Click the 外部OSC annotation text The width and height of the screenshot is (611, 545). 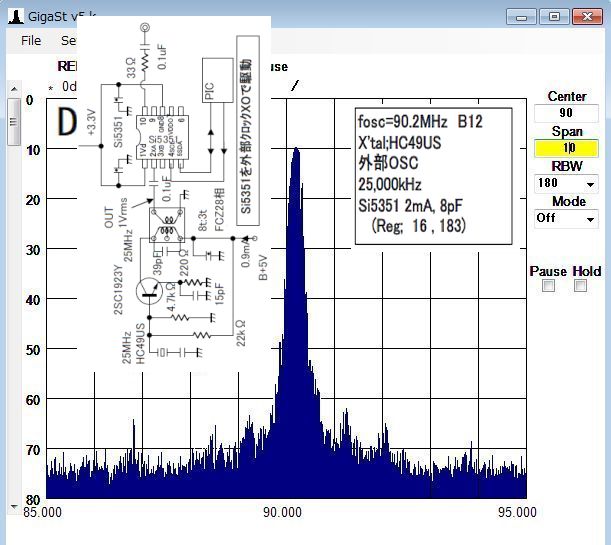click(388, 164)
